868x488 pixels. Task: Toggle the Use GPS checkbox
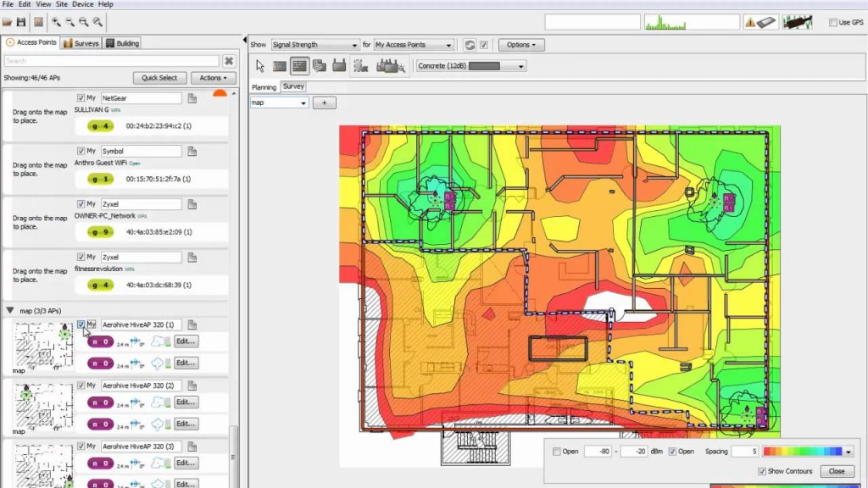point(833,22)
